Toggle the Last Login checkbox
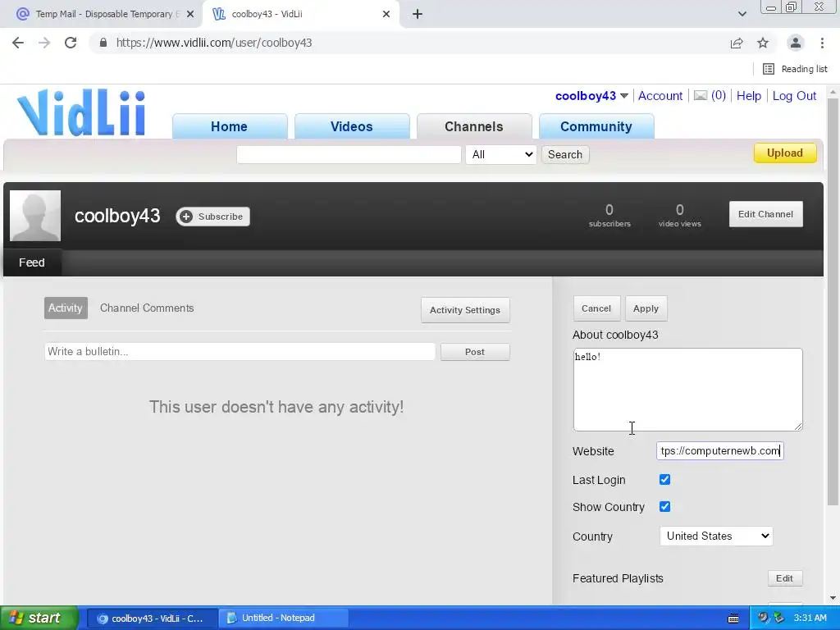The height and width of the screenshot is (630, 840). pyautogui.click(x=664, y=479)
